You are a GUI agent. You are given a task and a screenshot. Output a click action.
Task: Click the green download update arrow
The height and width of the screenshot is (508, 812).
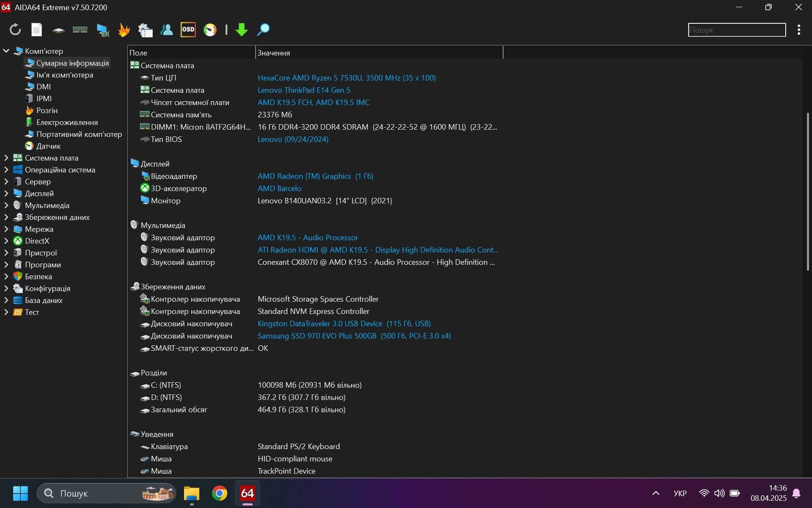click(x=242, y=30)
